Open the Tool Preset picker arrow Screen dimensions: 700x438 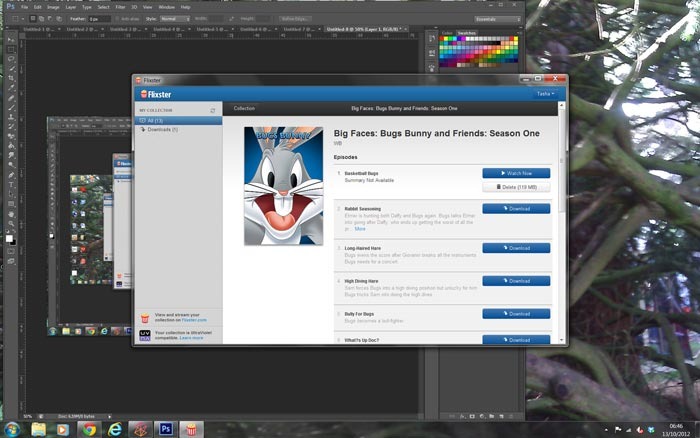click(23, 19)
